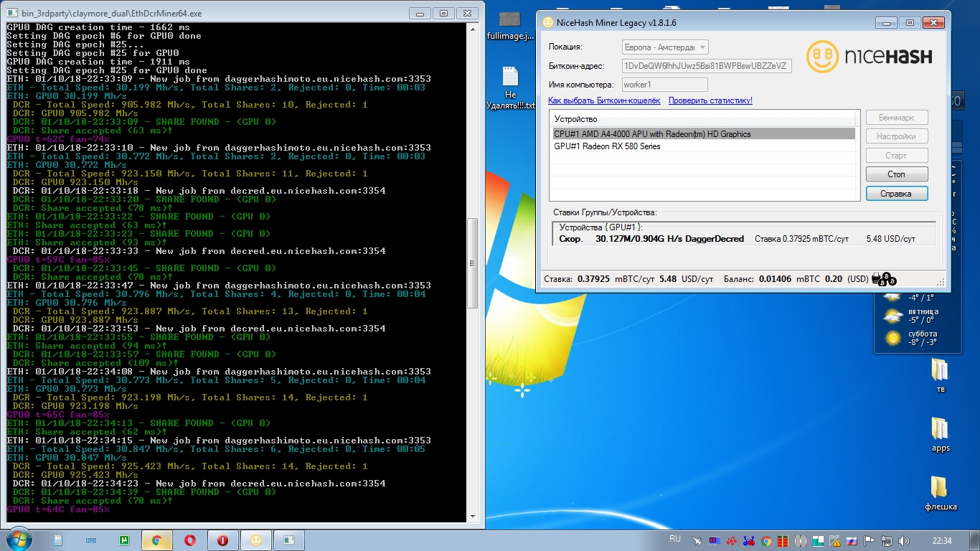
Task: Click the console line 'DCR: GPU0 925.423 Mh/s'
Action: tap(75, 475)
